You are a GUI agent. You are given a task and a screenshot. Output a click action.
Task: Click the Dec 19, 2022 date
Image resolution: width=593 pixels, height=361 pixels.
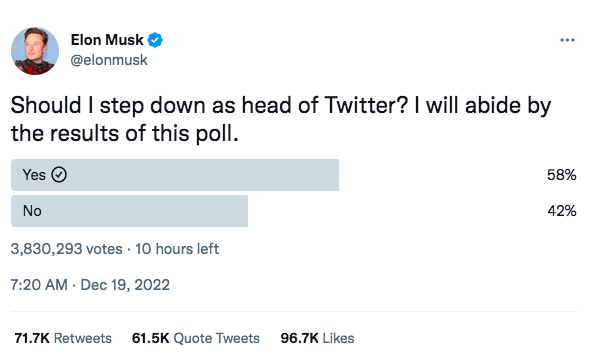pyautogui.click(x=125, y=285)
